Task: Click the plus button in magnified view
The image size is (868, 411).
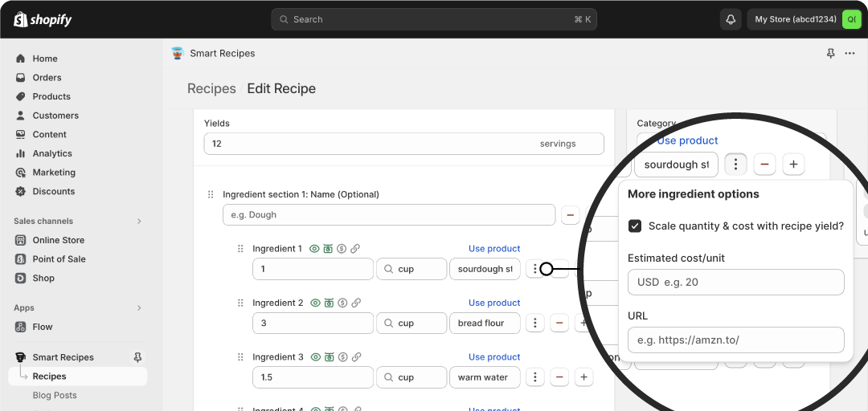Action: click(793, 165)
